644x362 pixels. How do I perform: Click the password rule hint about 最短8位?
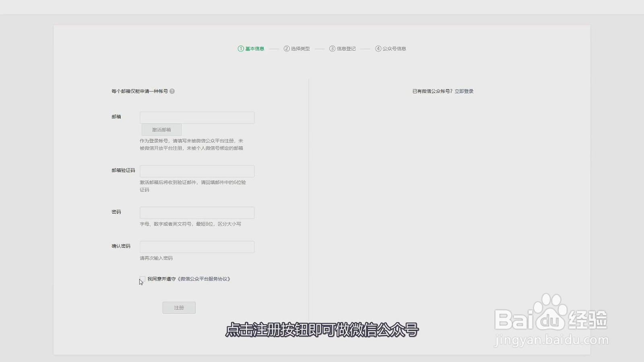coord(190,224)
